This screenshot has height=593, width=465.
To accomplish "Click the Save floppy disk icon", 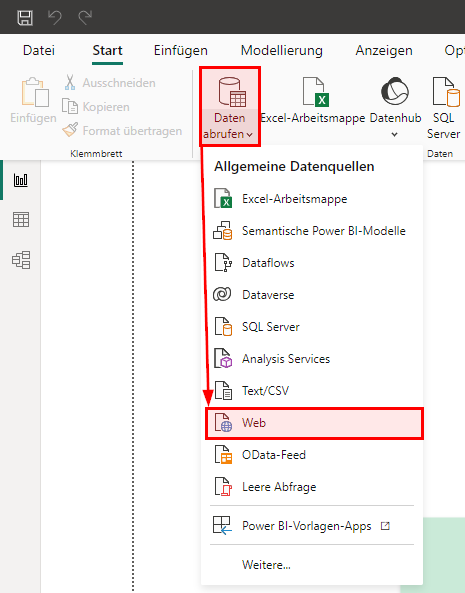I will point(25,17).
